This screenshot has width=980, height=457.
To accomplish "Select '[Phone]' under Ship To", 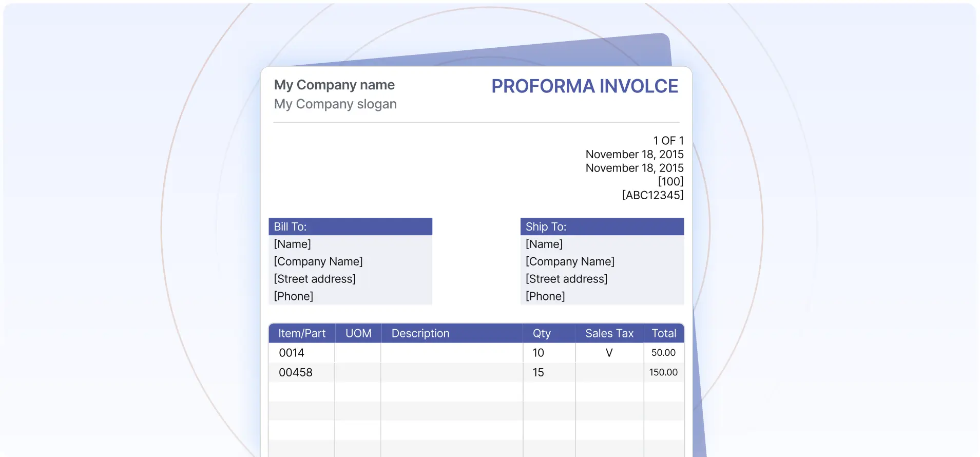I will tap(545, 296).
